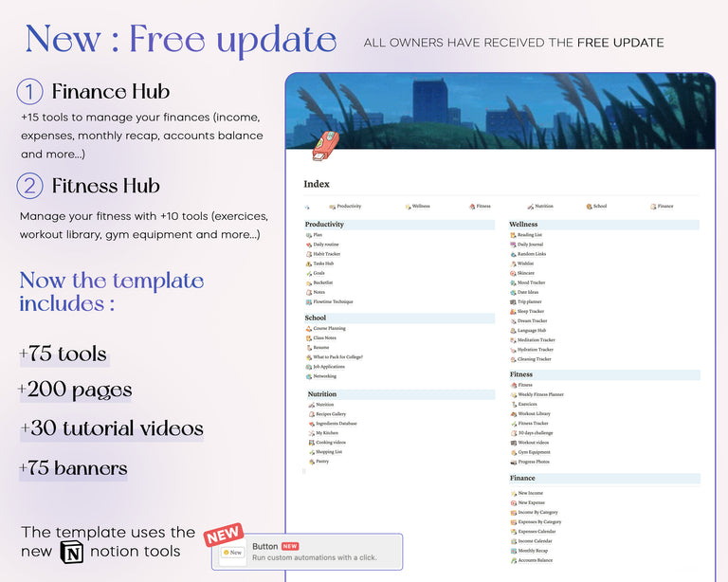Image resolution: width=728 pixels, height=582 pixels.
Task: Click the Monthly Recap page icon
Action: point(513,551)
